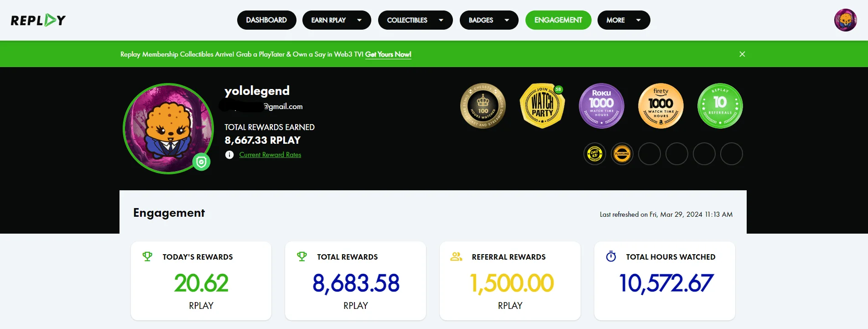Click the 8,667.33 RPLAY total earned value
868x329 pixels.
[262, 140]
